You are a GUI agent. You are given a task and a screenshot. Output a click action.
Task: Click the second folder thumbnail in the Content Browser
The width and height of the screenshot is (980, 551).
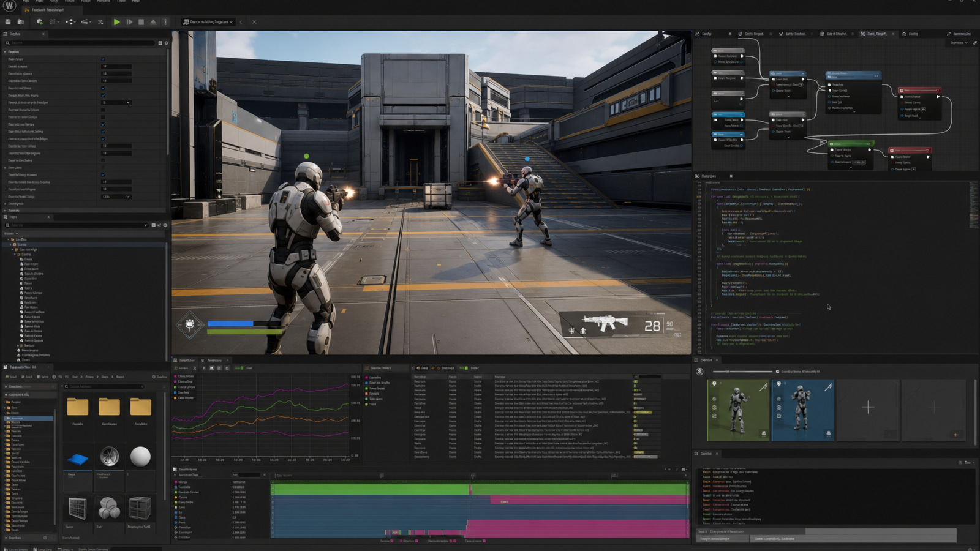point(109,407)
